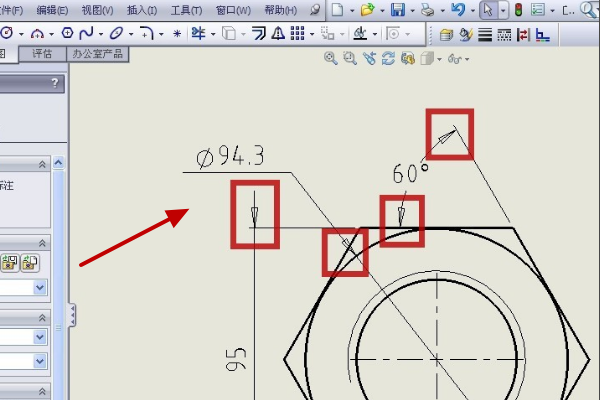Click the pushpin icon beside the menu bar
Image resolution: width=600 pixels, height=400 pixels.
[315, 9]
